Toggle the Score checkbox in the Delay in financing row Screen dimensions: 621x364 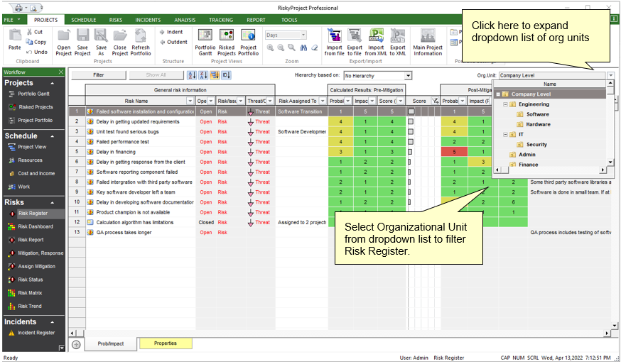[411, 152]
